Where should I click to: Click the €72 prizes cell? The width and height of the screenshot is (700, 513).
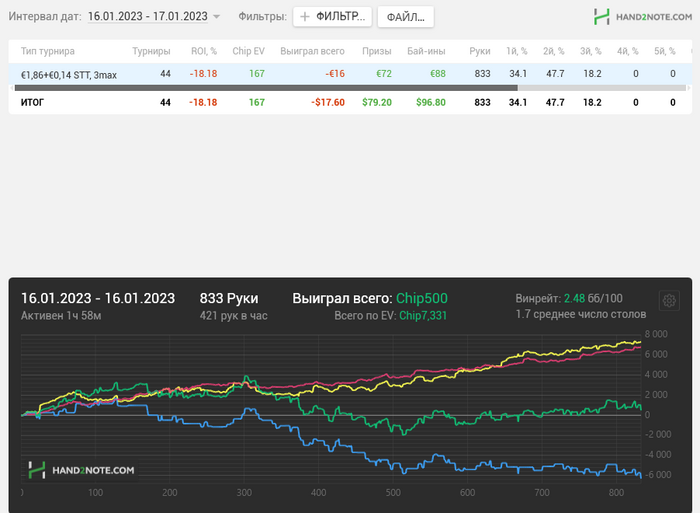pos(383,74)
